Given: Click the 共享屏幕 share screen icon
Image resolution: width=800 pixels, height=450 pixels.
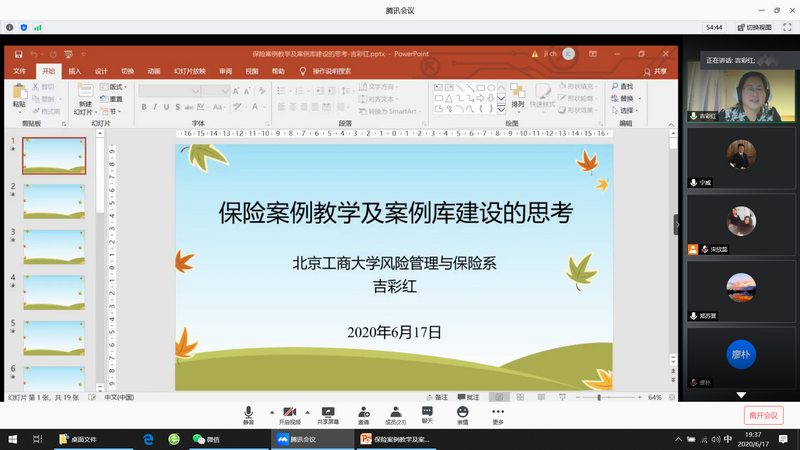Looking at the screenshot, I should click(x=327, y=414).
